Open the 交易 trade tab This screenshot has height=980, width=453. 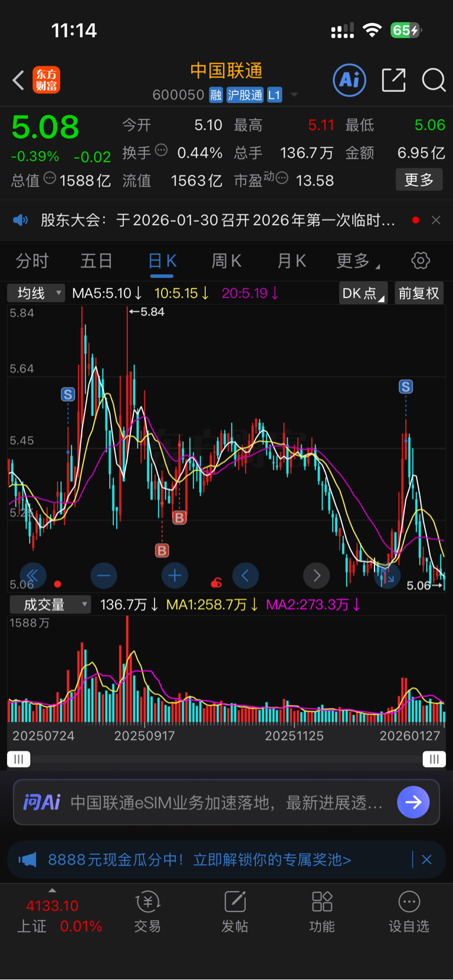[x=147, y=912]
